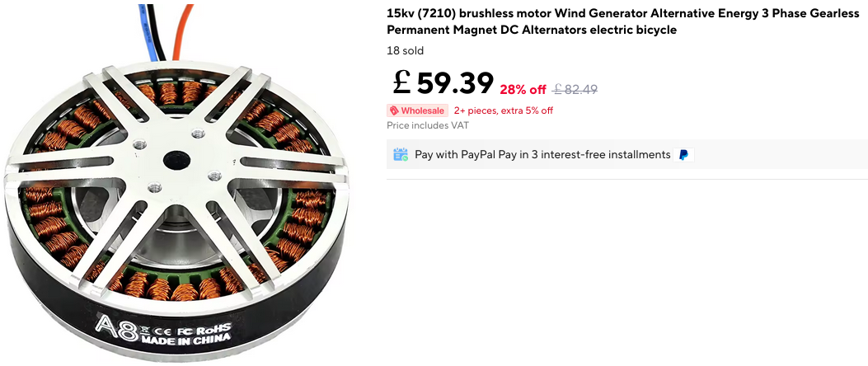
Task: Click the 2+ pieces extra 5% off offer
Action: pyautogui.click(x=503, y=110)
